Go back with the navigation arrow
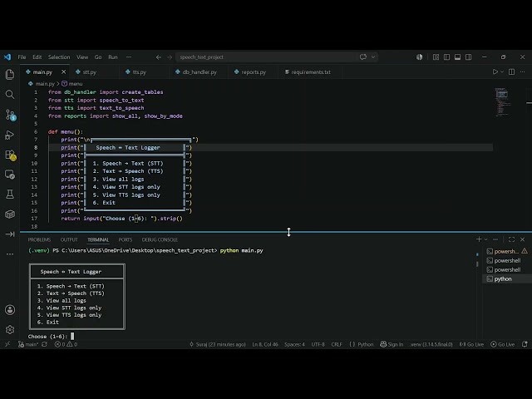The image size is (532, 399). (x=159, y=57)
